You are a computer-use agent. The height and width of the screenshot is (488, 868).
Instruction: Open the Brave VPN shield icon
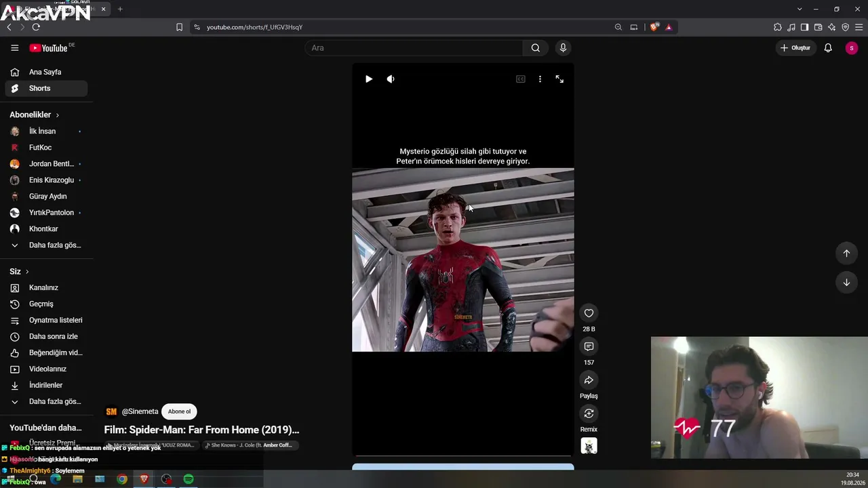[845, 27]
